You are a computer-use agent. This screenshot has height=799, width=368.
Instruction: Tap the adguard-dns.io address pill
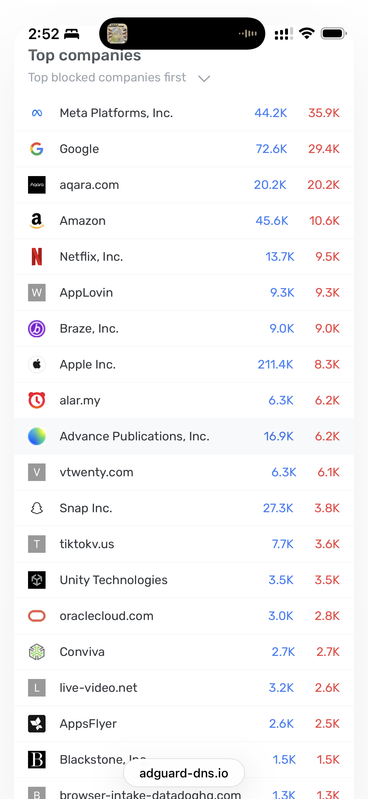(x=184, y=774)
